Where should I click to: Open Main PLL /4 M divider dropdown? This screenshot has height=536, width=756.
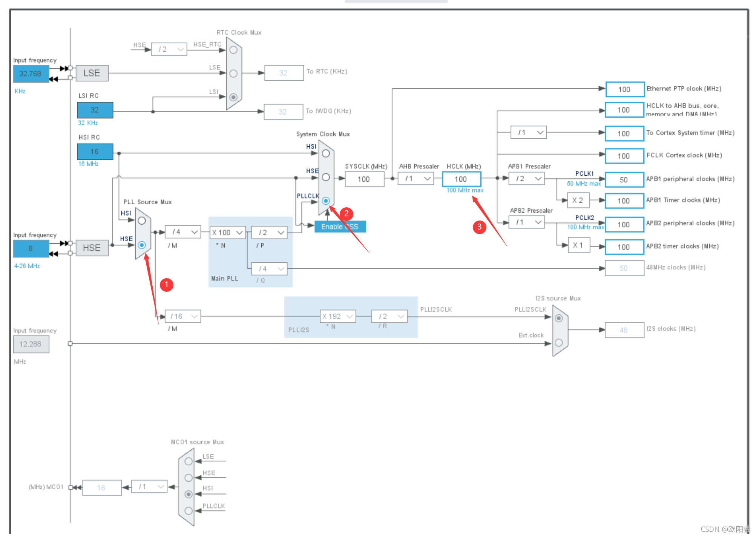click(183, 232)
